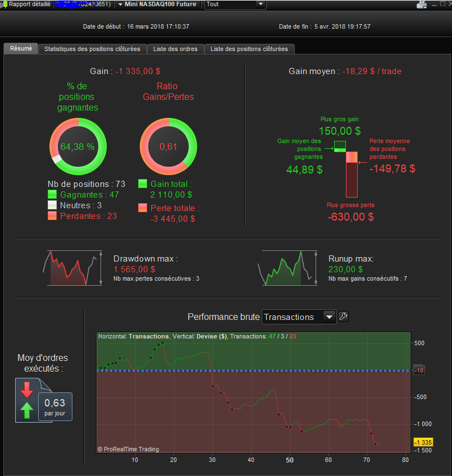
Task: Click the green candlestick window icon
Action: coord(4,4)
